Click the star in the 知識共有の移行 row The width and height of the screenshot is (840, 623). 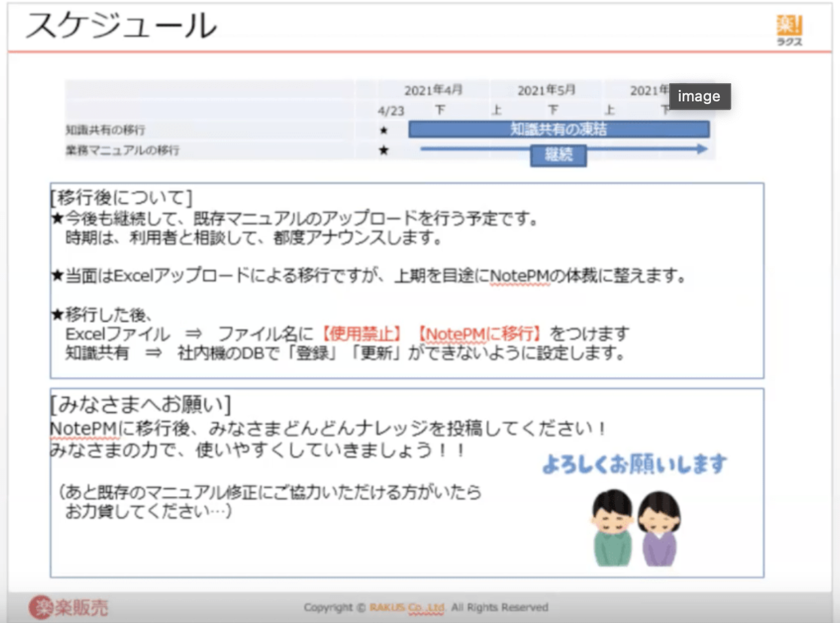tap(384, 130)
